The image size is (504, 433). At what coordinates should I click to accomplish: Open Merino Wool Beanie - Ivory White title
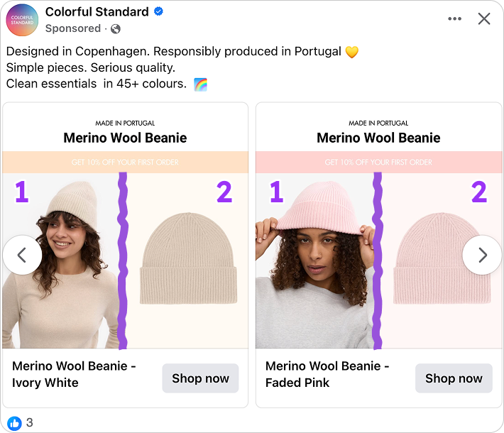[74, 375]
